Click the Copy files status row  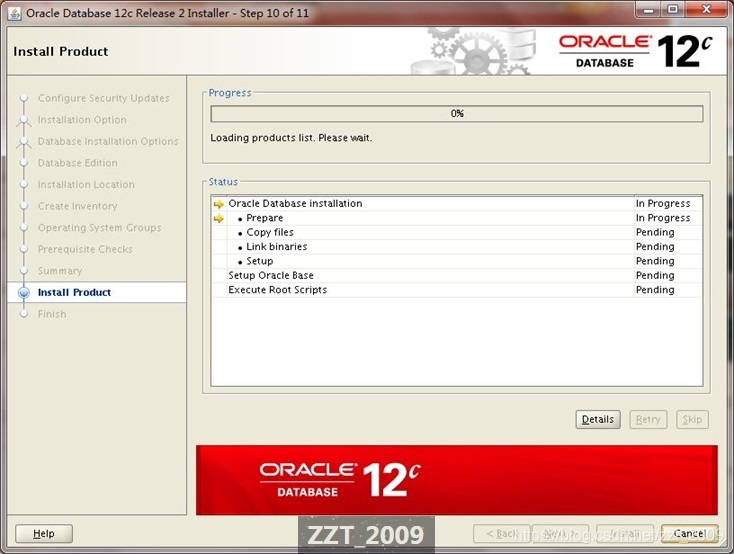[x=456, y=232]
